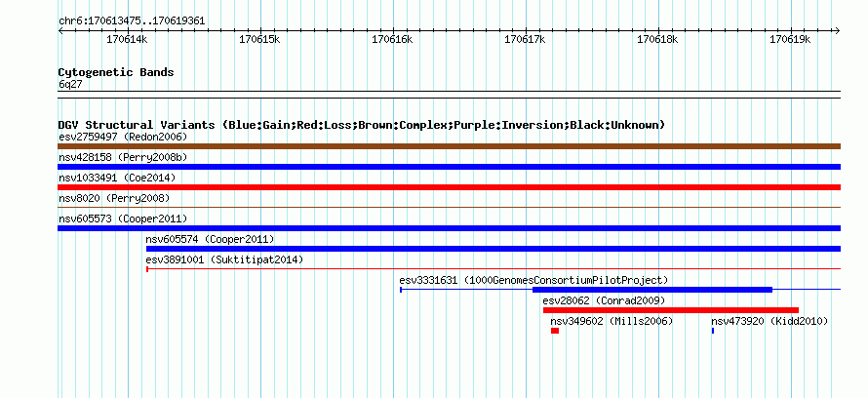Select the small red nsv349602 block
This screenshot has width=868, height=398.
555,331
